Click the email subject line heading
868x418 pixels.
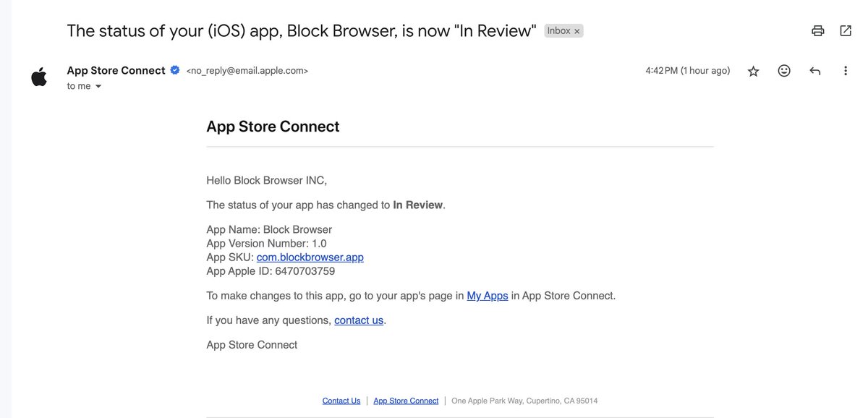coord(302,31)
